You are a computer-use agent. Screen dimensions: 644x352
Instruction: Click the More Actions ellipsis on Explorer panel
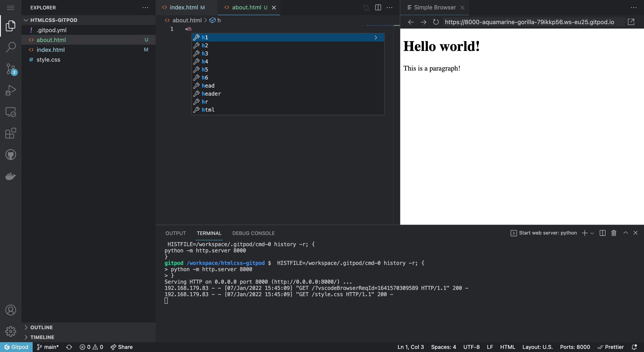146,7
